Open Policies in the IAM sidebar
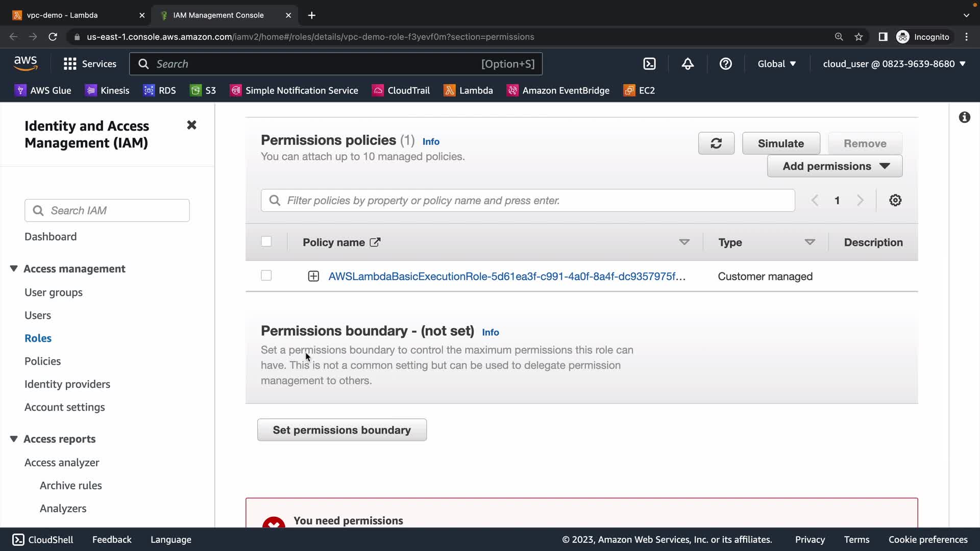This screenshot has width=980, height=551. tap(42, 361)
